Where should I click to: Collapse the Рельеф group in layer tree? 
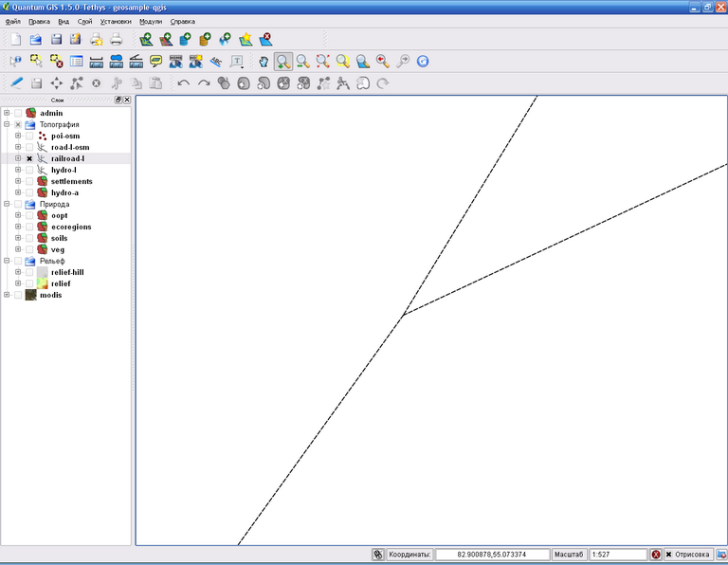click(x=7, y=261)
